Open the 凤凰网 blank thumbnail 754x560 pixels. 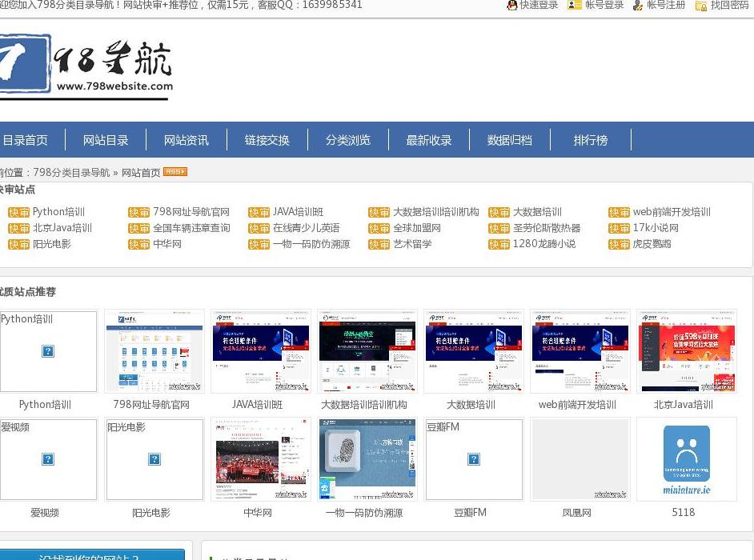point(580,459)
